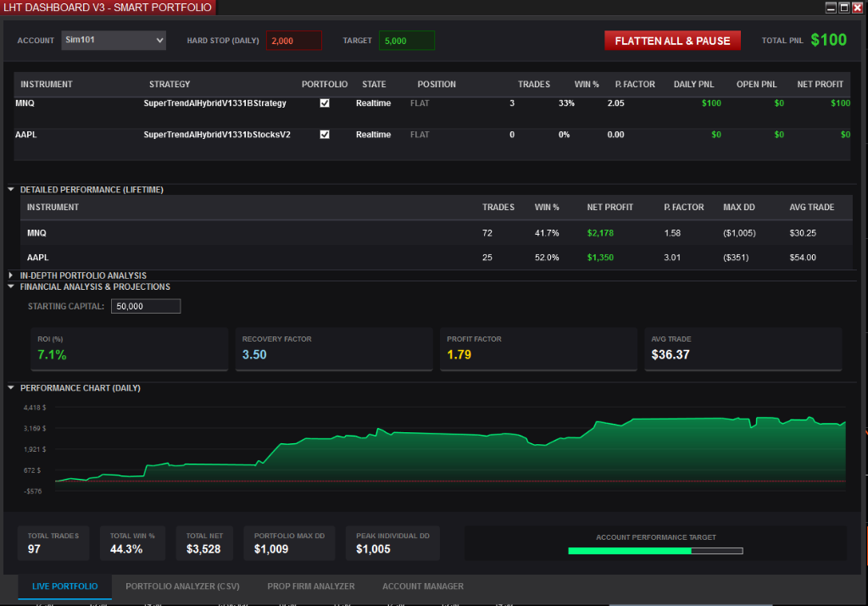Screen dimensions: 868x606
Task: Click MNQ lifetime net profit $2,178
Action: (x=600, y=233)
